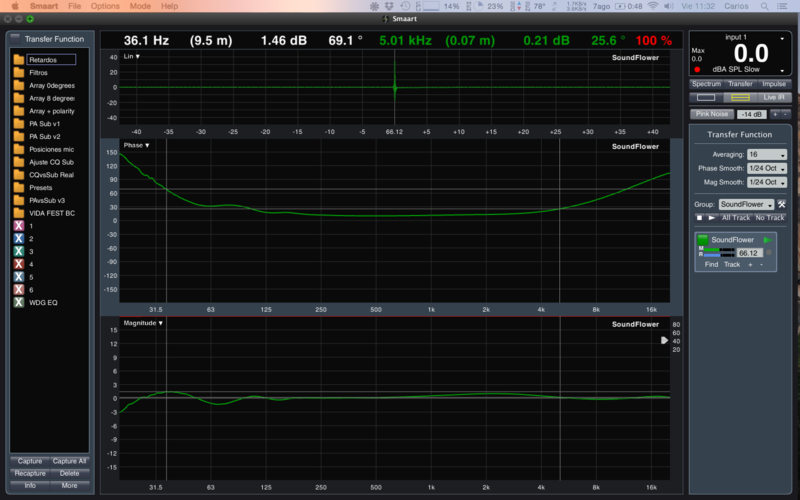
Task: Select the WDG EQ trace icon
Action: coord(19,302)
